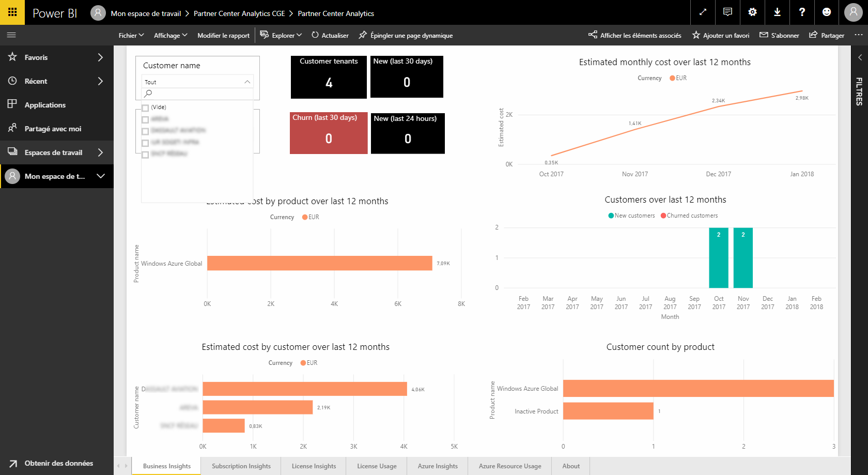This screenshot has height=475, width=868.
Task: Click the Applications icon in sidebar
Action: point(12,104)
